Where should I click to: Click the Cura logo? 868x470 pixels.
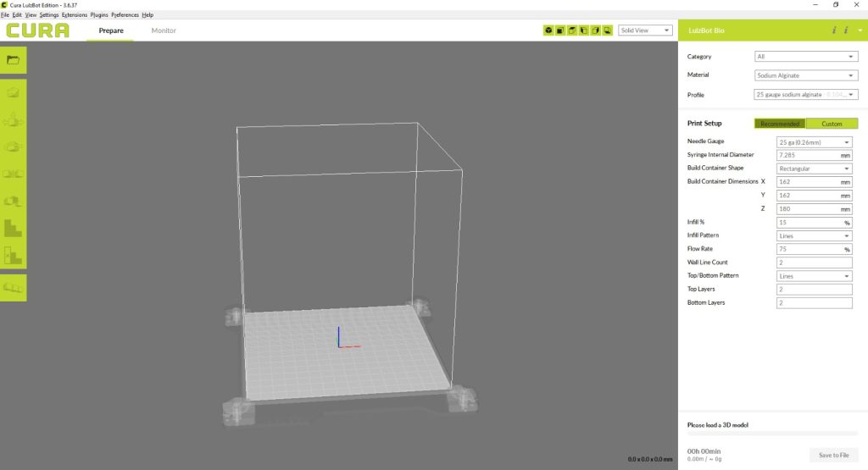coord(37,30)
